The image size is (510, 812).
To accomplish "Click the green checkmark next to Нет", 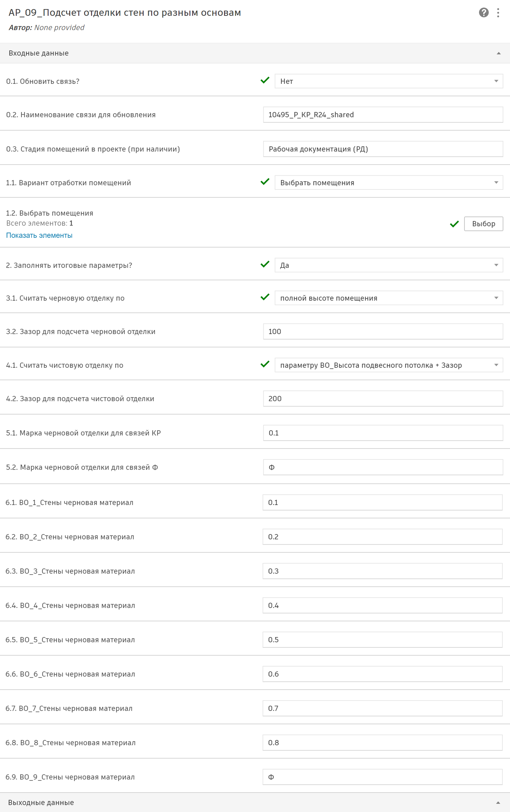I will (265, 80).
